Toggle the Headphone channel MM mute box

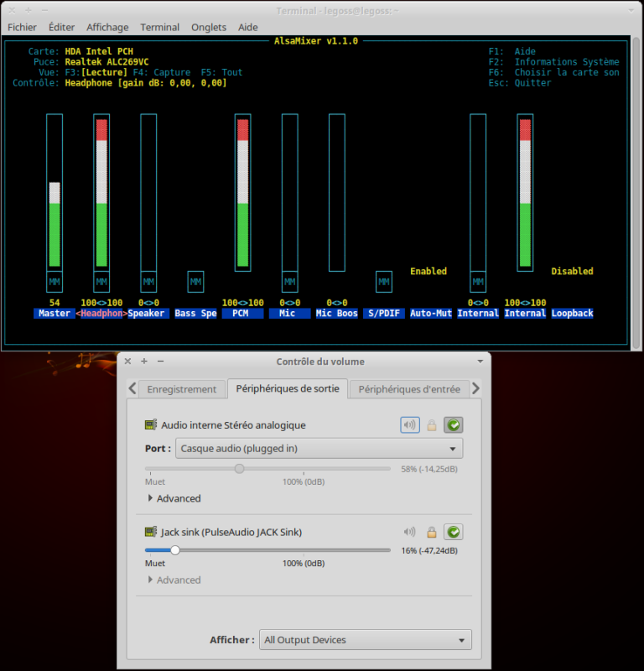coord(101,282)
